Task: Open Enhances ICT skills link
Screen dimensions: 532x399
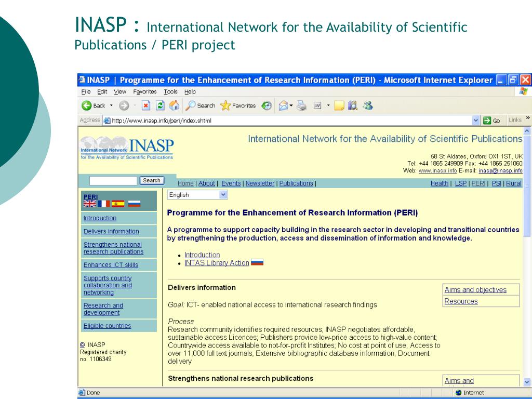Action: pos(111,265)
